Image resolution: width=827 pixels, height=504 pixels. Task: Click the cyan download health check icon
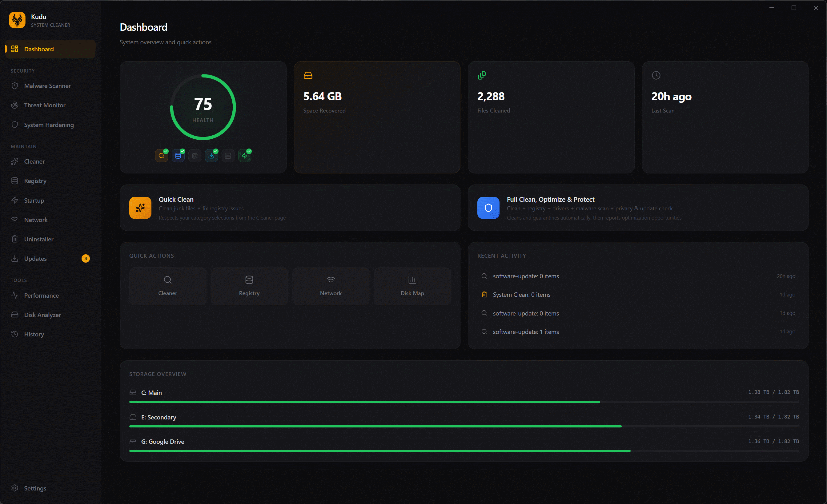pos(211,156)
